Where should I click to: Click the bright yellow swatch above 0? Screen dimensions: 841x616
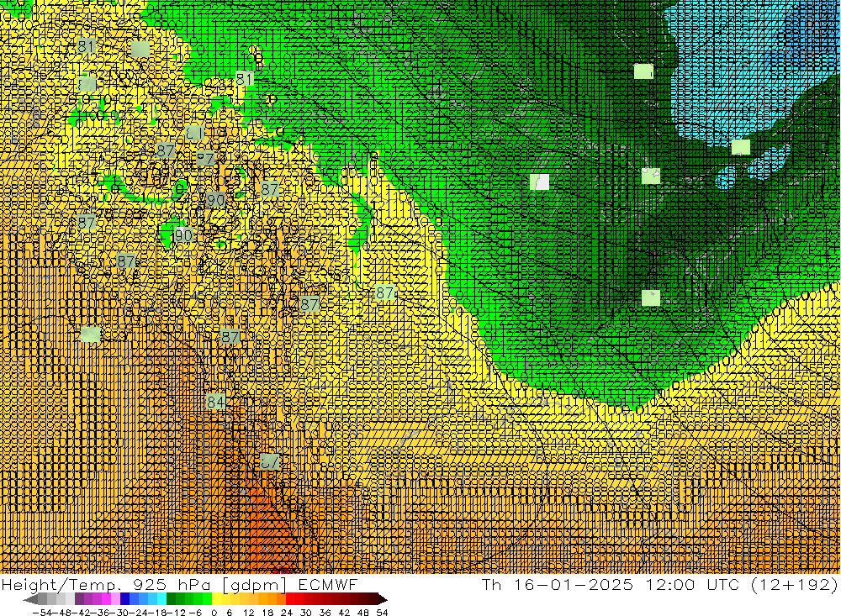[216, 599]
